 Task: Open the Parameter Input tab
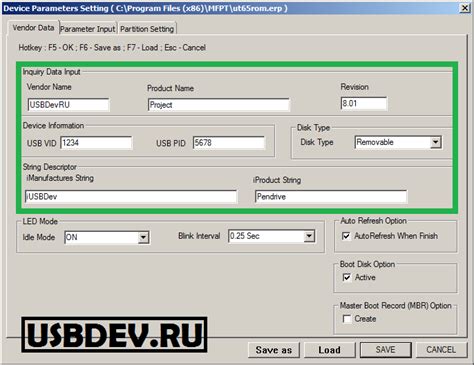88,29
